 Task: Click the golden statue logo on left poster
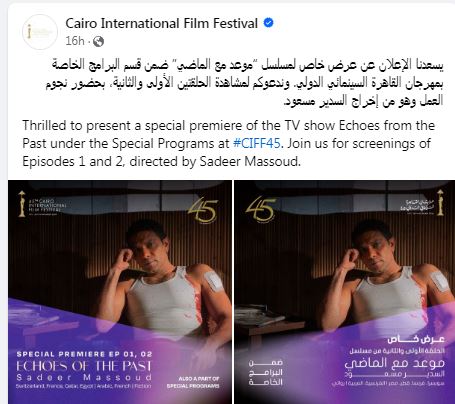pos(22,204)
